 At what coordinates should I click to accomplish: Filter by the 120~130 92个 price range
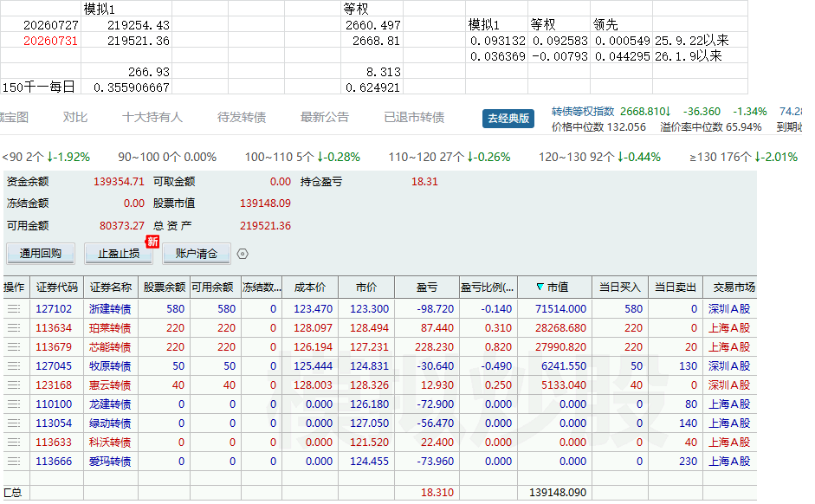pyautogui.click(x=600, y=157)
